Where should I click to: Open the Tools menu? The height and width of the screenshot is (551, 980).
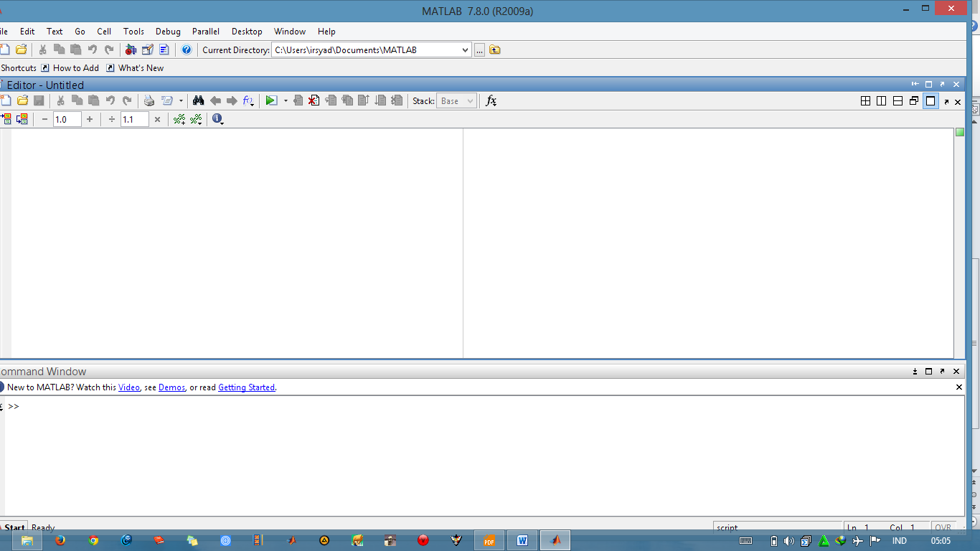tap(133, 32)
